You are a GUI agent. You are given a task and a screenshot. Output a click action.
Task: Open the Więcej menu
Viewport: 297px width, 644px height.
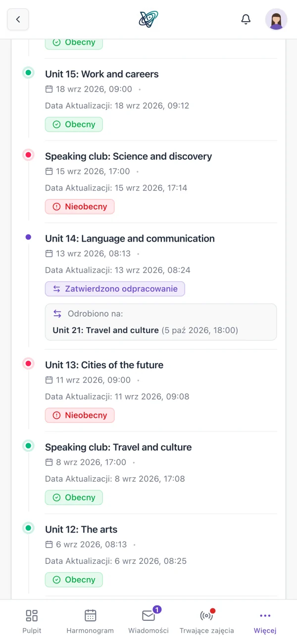[265, 621]
